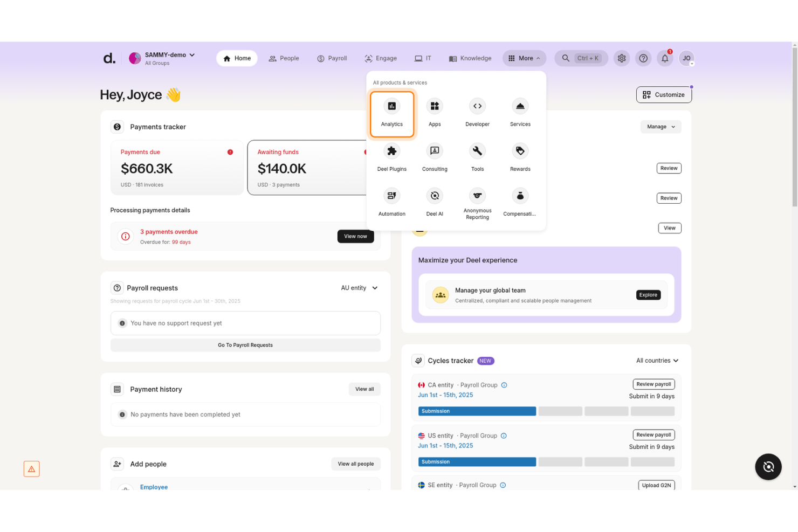798x532 pixels.
Task: Open the settings gear icon
Action: (x=622, y=58)
